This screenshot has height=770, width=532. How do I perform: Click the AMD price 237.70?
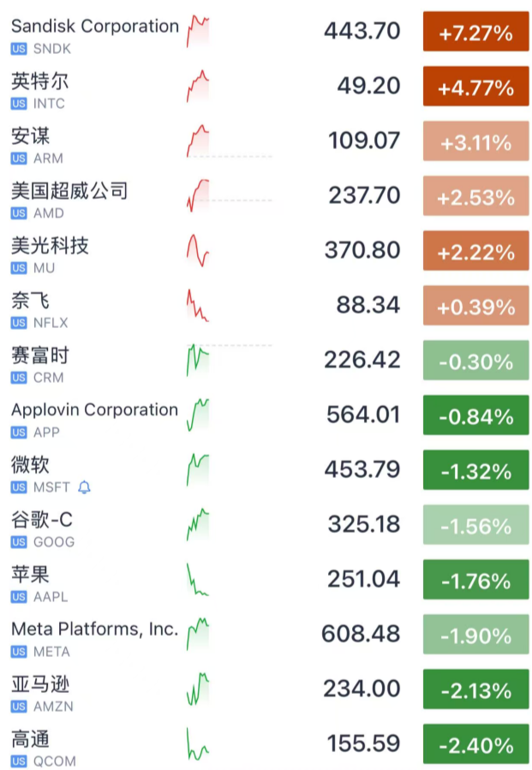(x=364, y=196)
